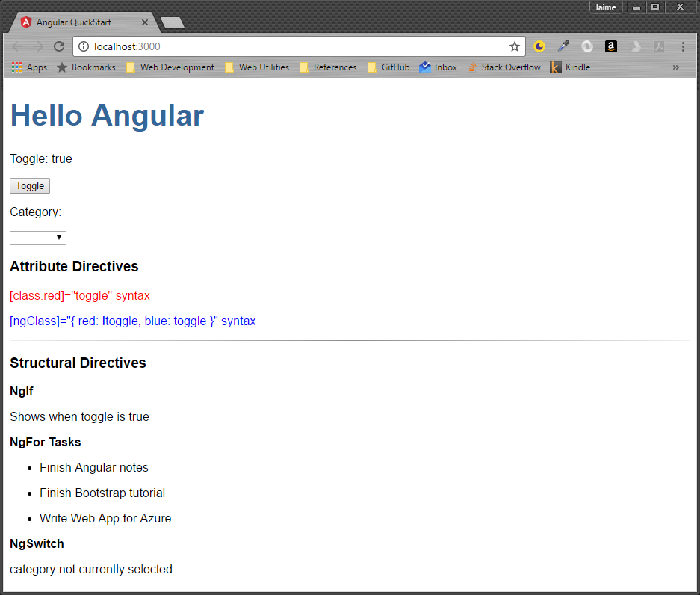This screenshot has height=595, width=700.
Task: Bookmark page with the star icon
Action: (514, 46)
